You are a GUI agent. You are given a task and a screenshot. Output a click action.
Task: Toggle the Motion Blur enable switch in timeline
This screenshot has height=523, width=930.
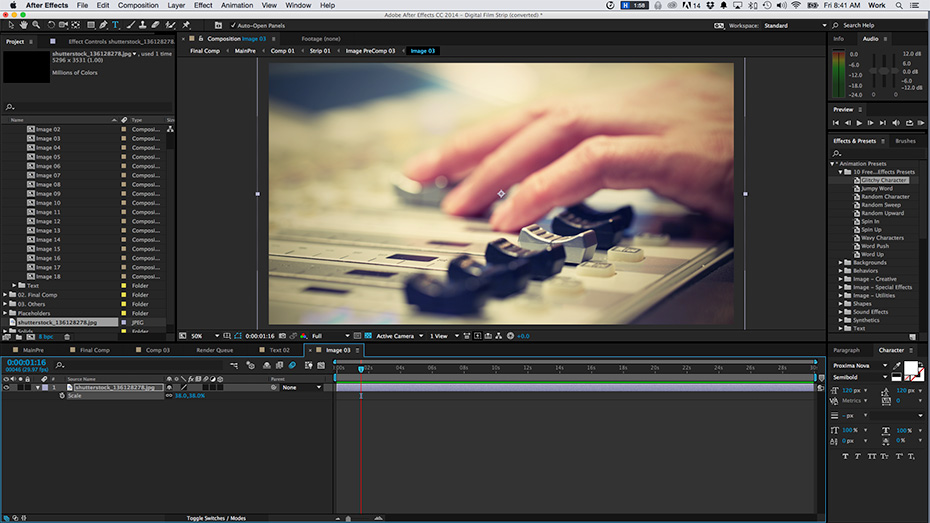[x=292, y=365]
